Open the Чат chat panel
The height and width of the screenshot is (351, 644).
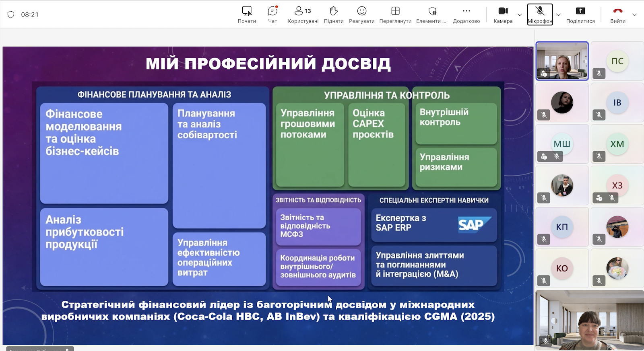click(x=272, y=14)
